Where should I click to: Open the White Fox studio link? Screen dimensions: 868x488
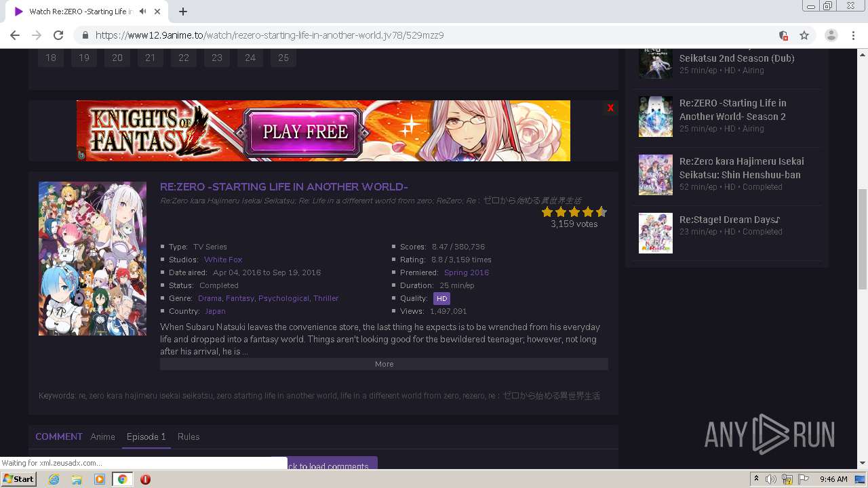click(223, 260)
